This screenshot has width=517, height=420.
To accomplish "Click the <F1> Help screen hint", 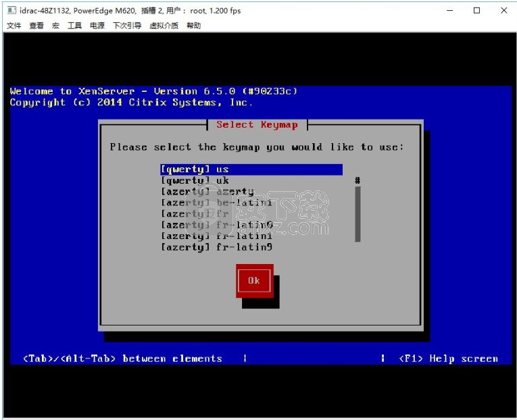I will (449, 359).
